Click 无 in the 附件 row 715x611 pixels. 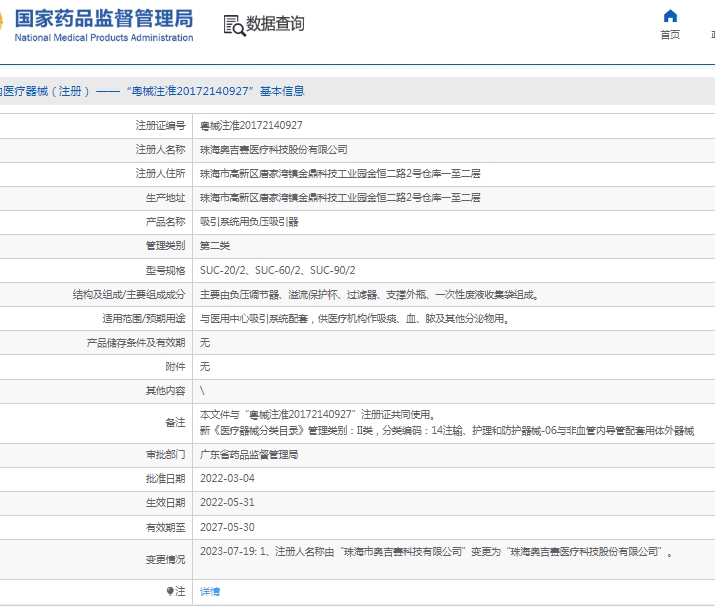point(205,367)
